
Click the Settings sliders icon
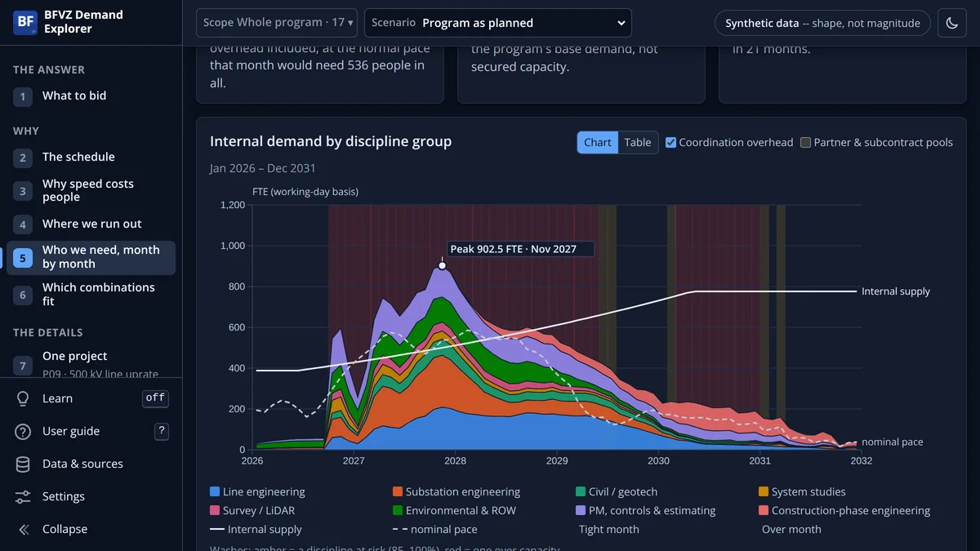[23, 496]
